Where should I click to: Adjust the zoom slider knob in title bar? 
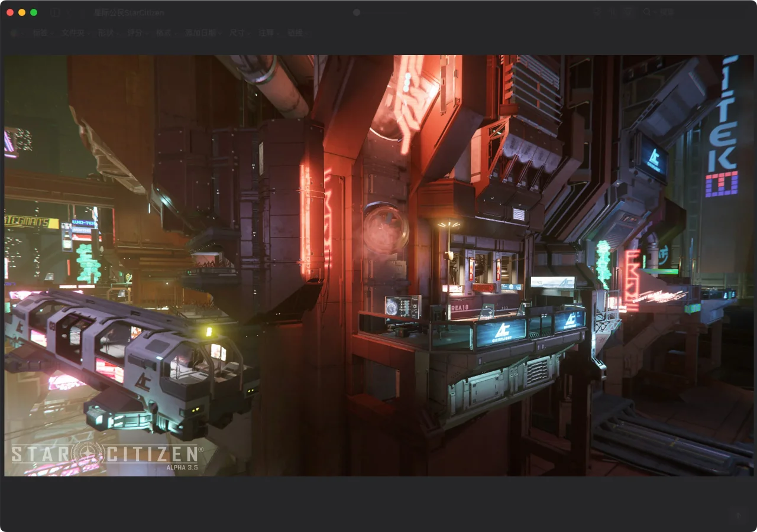coord(357,12)
